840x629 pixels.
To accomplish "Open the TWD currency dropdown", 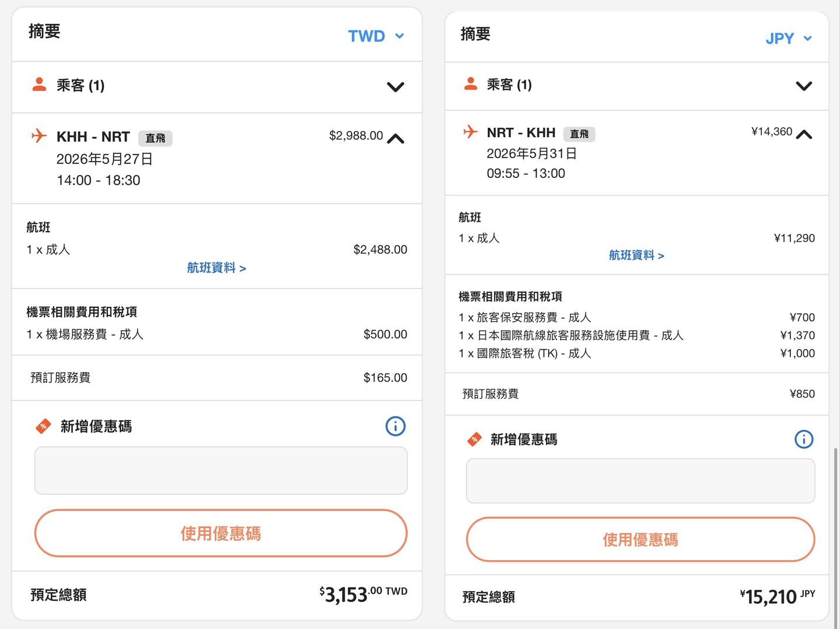I will pyautogui.click(x=376, y=36).
